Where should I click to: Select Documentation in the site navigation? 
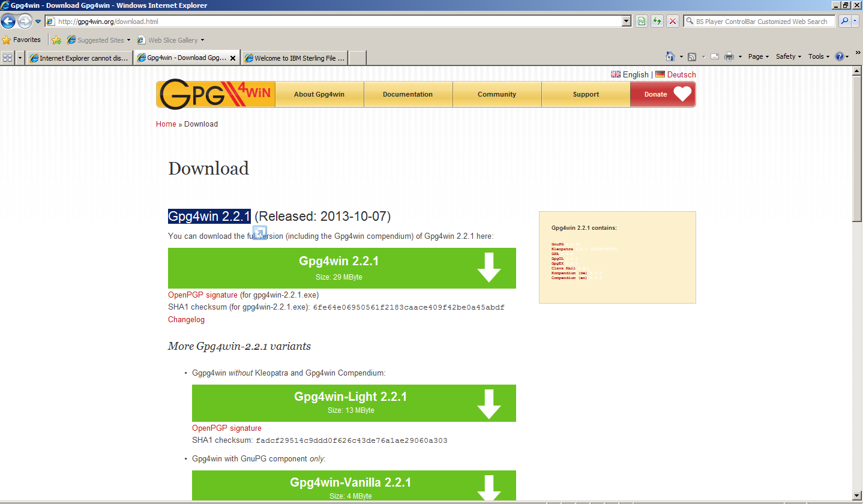click(408, 94)
